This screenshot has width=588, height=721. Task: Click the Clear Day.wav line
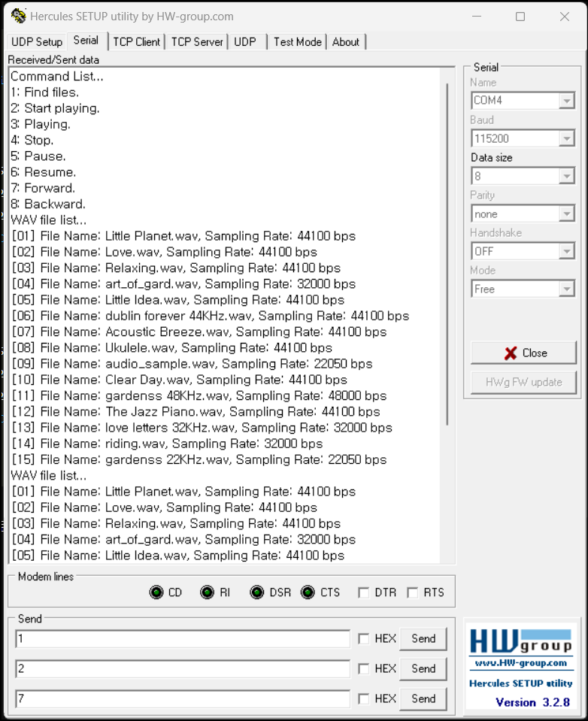(x=179, y=380)
